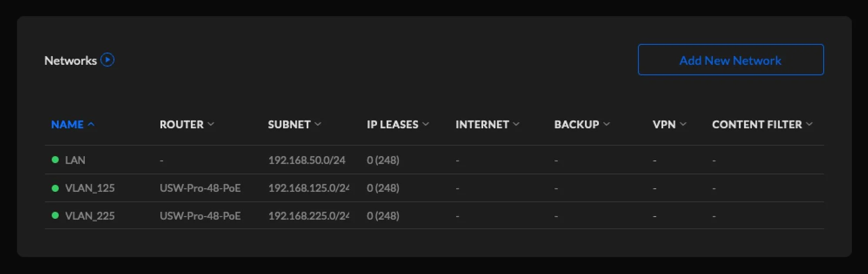This screenshot has width=868, height=274.
Task: Click the Add New Network button
Action: (x=730, y=60)
